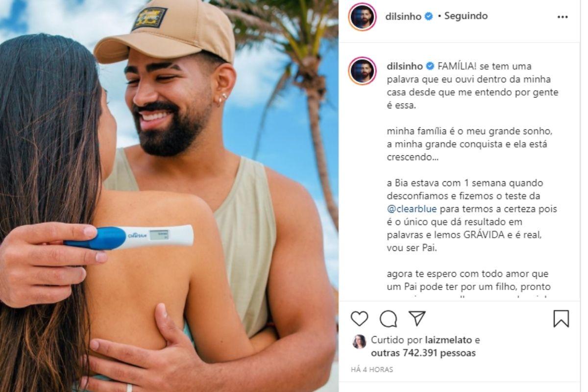The image size is (588, 392).
Task: Click the header verified badge
Action: tap(429, 16)
